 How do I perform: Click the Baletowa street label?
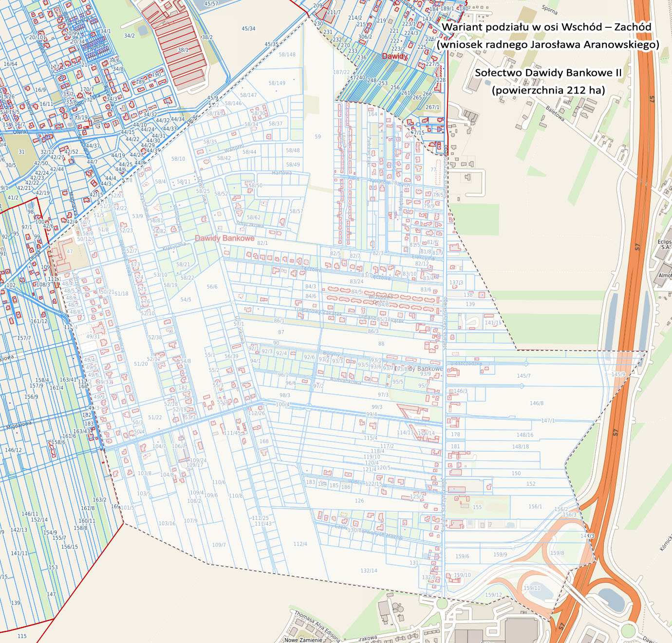pos(555,113)
